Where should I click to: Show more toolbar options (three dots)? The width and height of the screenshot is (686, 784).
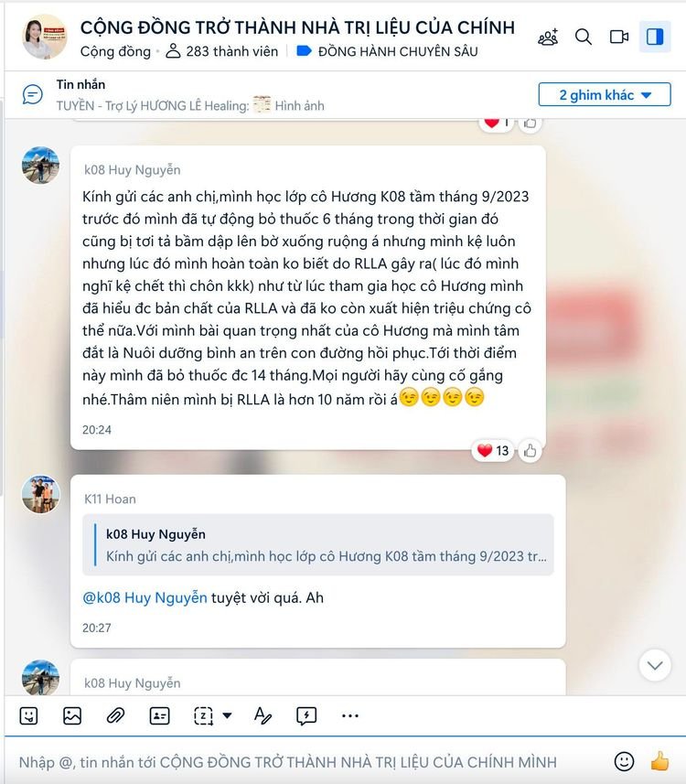click(350, 716)
